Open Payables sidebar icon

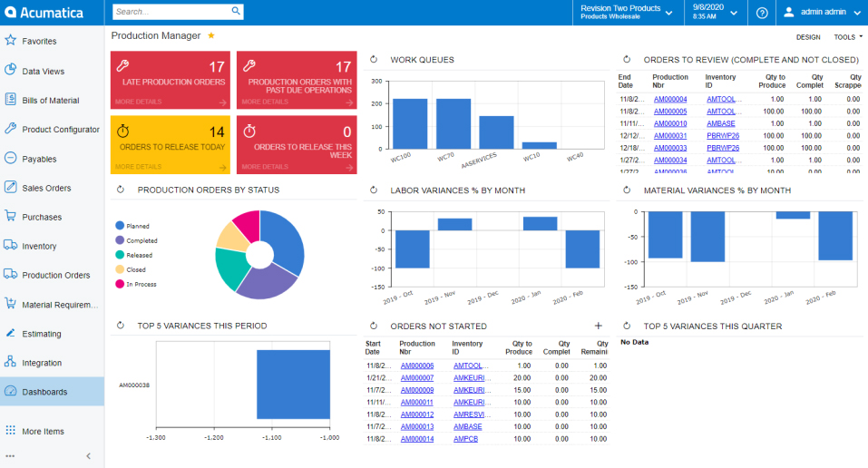point(10,158)
